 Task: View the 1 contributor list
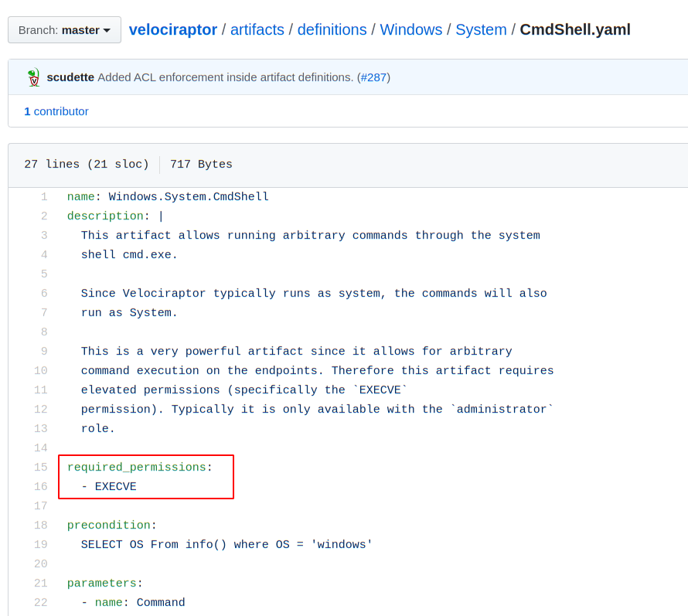click(56, 111)
